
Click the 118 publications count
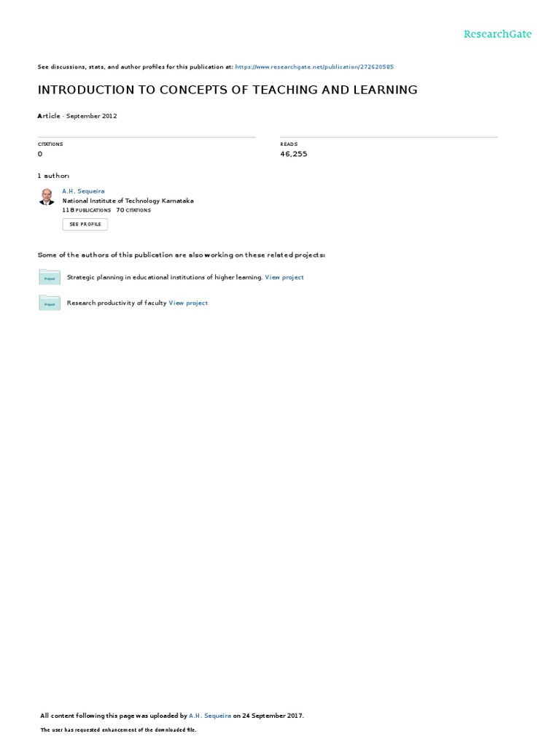click(x=87, y=210)
